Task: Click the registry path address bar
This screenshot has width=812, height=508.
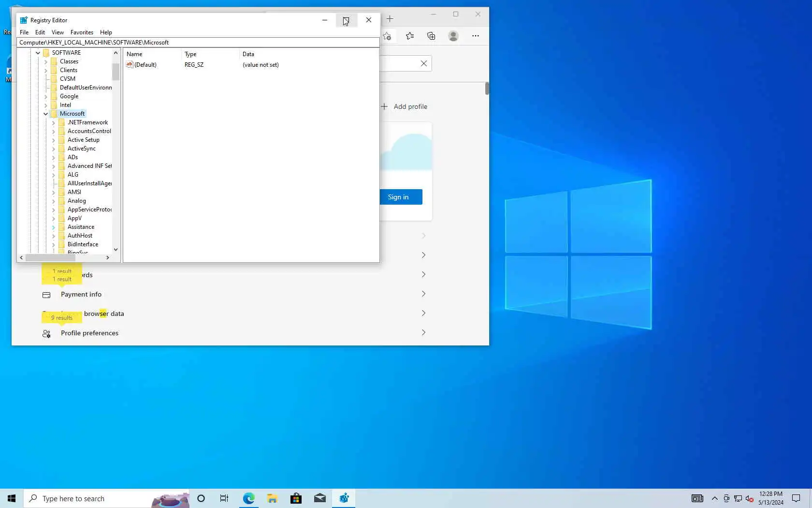Action: pyautogui.click(x=198, y=43)
